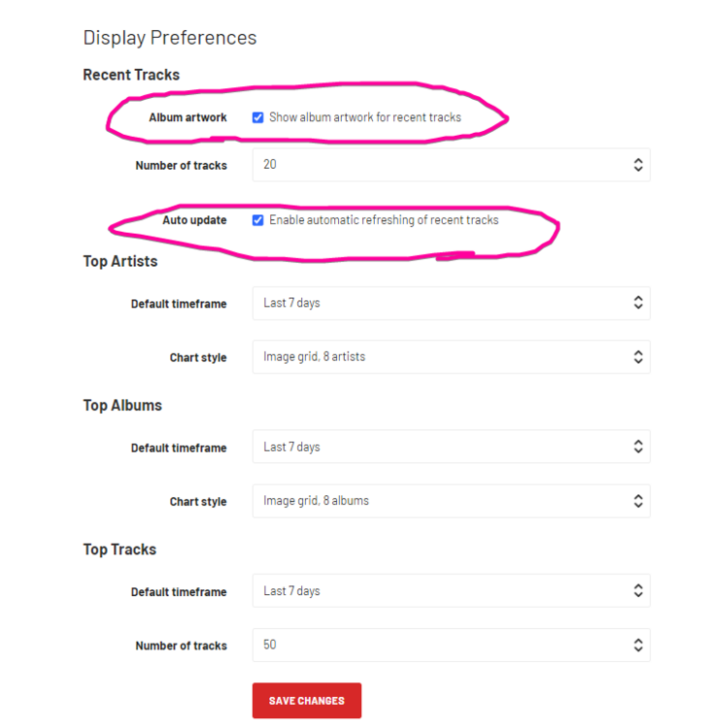Click the arrows icon on Top Albums timeframe
The height and width of the screenshot is (728, 711).
click(x=638, y=447)
